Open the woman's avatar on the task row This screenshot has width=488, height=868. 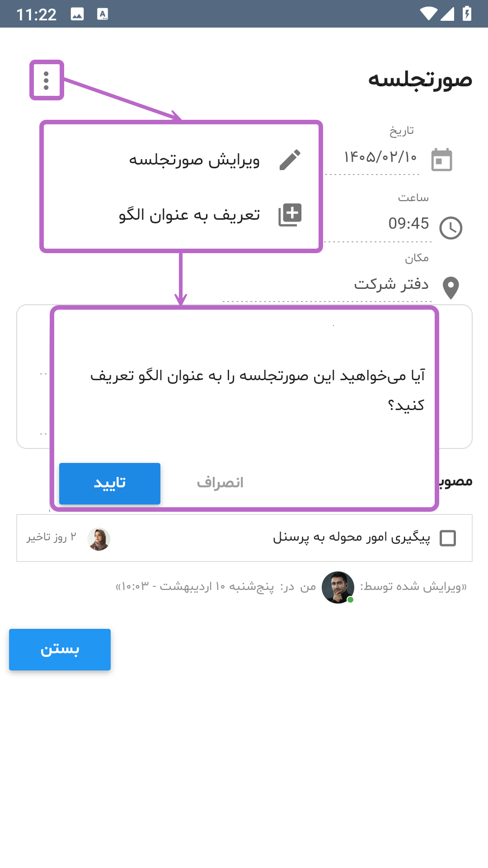pos(99,539)
